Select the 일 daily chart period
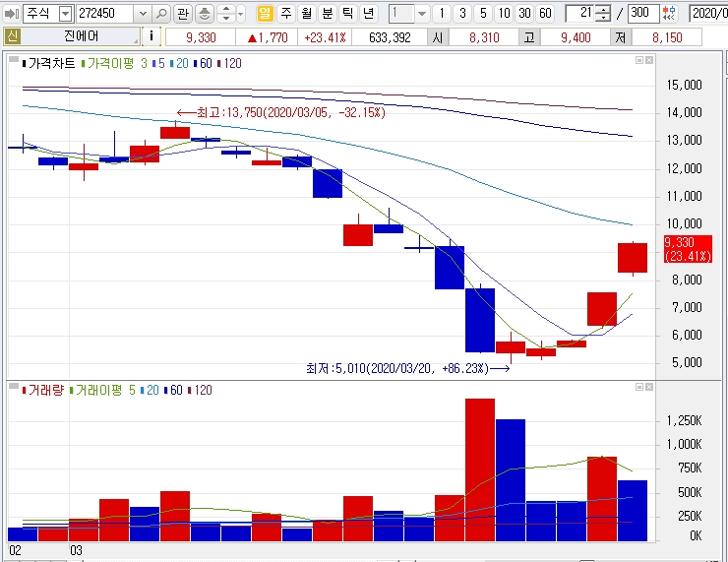The width and height of the screenshot is (728, 562). coord(265,14)
